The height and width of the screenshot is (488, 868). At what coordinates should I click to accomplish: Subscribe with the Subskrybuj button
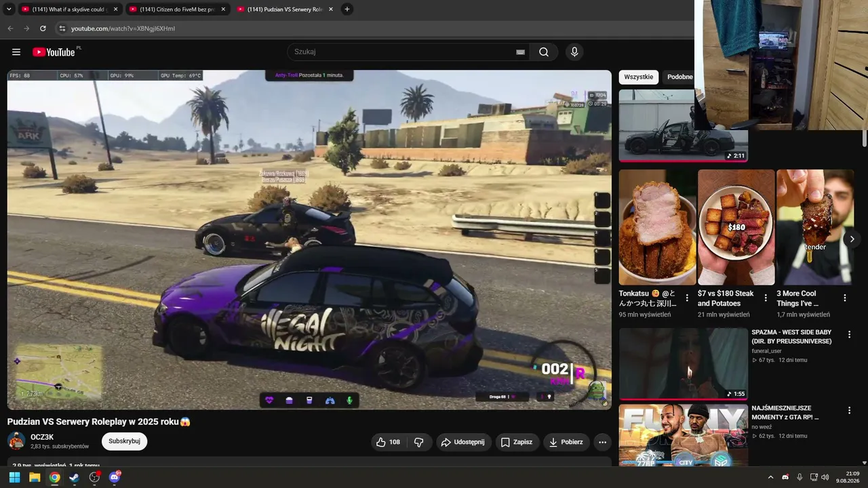(124, 441)
